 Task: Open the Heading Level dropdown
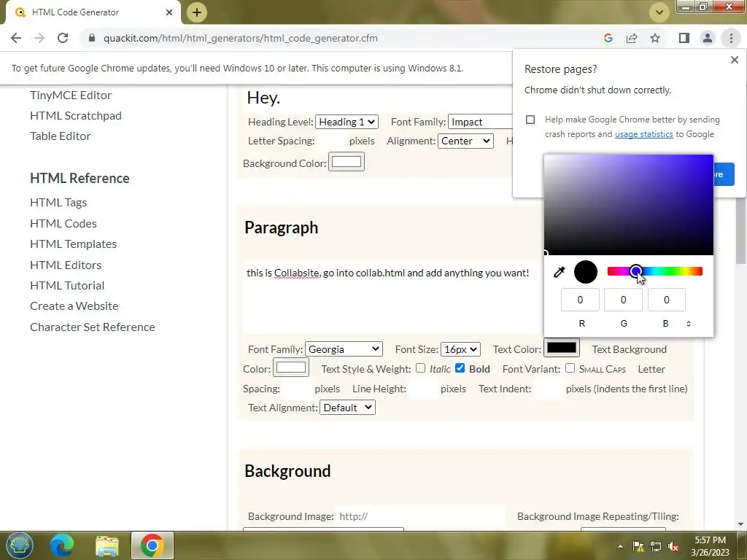pyautogui.click(x=347, y=122)
